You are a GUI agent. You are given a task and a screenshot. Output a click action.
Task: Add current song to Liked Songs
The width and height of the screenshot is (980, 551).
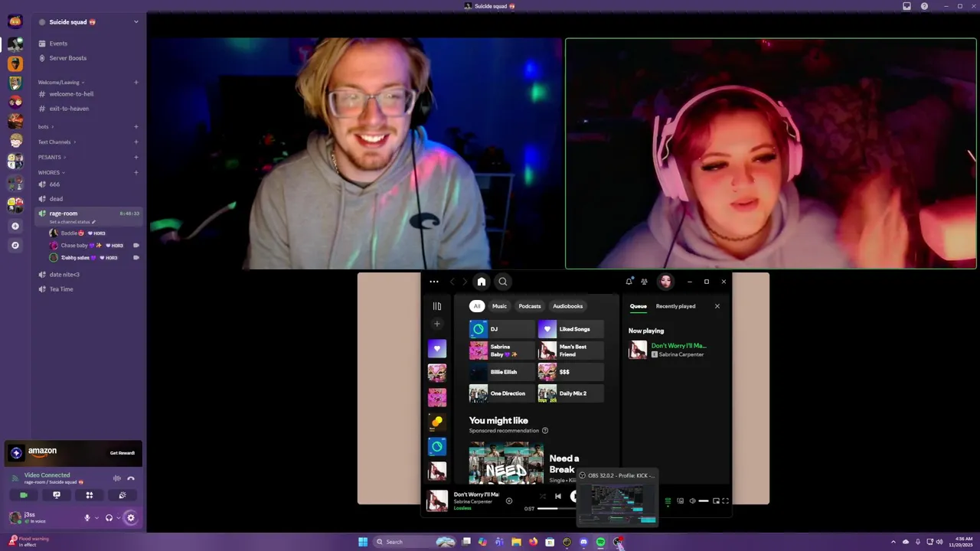tap(509, 501)
